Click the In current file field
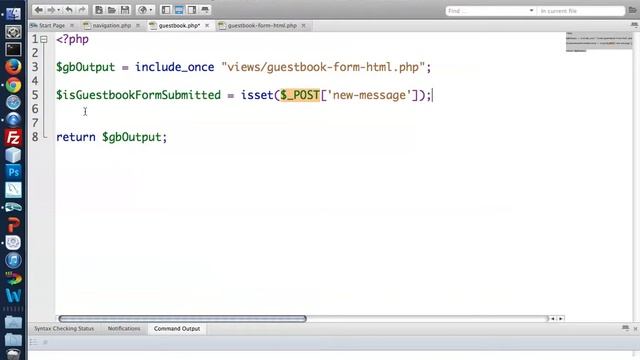Viewport: 640px width, 360px height. pyautogui.click(x=581, y=11)
